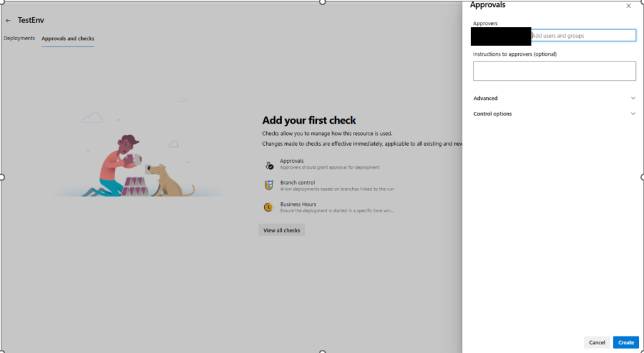Viewport: 644px width, 353px height.
Task: Click the back arrow beside TestEnv
Action: click(8, 21)
